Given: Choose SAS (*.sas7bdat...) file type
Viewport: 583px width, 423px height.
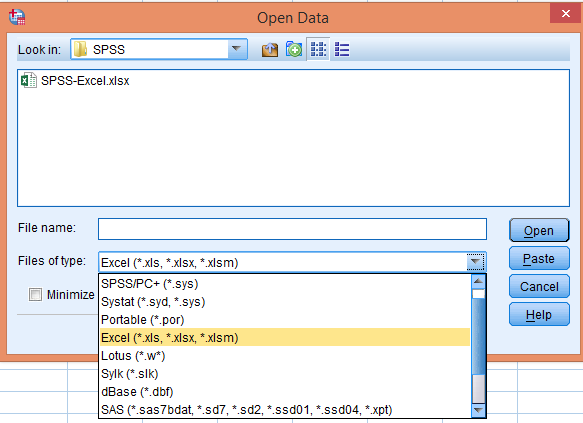Looking at the screenshot, I should [285, 410].
